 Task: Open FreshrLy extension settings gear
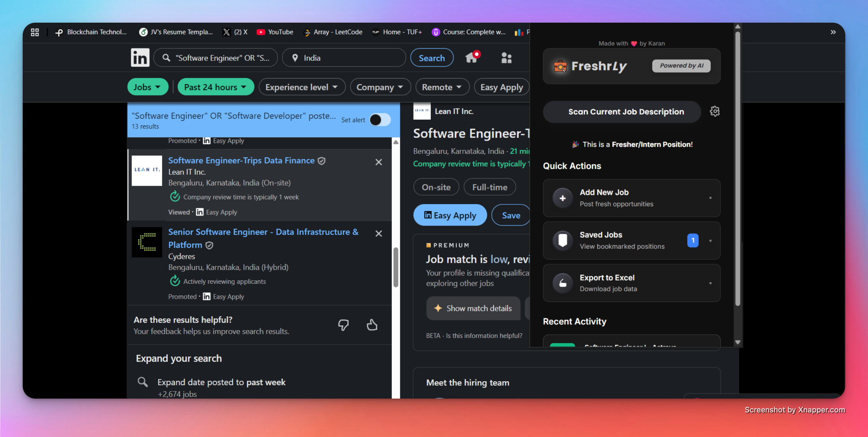[715, 111]
